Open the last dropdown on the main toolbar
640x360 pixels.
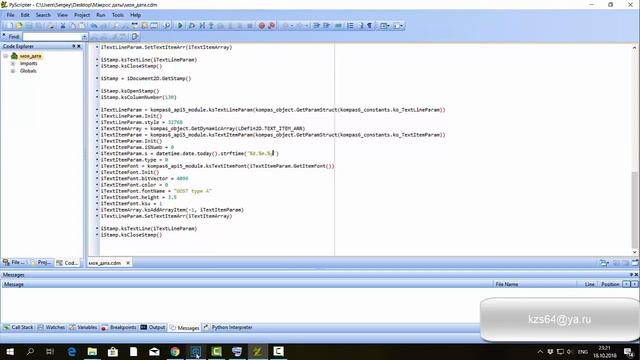398,26
